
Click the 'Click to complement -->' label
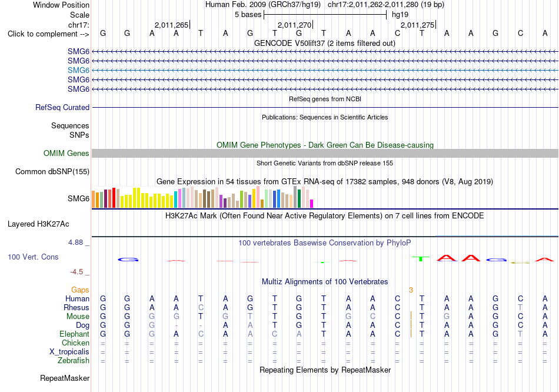coord(48,34)
